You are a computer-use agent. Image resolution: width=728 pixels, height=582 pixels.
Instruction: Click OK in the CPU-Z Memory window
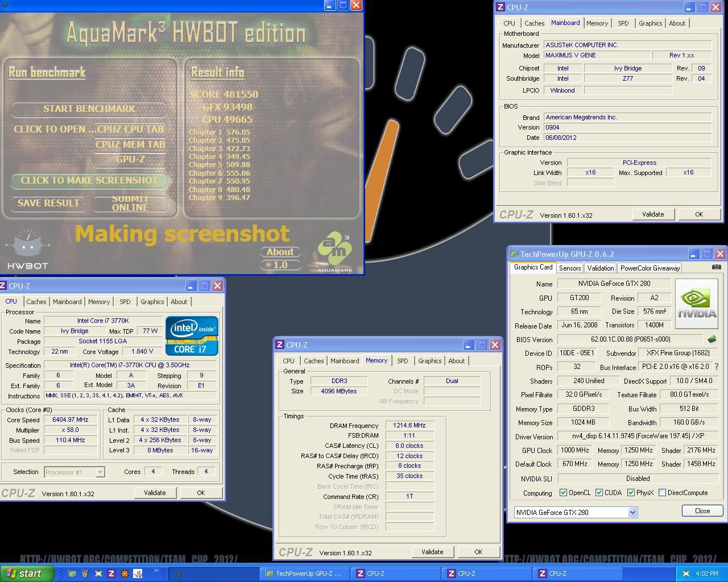point(478,552)
